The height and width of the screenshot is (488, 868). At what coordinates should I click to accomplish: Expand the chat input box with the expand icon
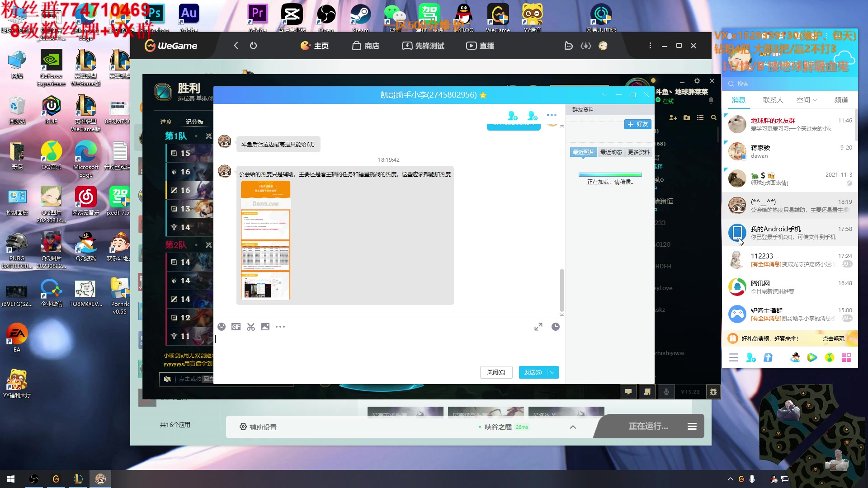[x=538, y=327]
